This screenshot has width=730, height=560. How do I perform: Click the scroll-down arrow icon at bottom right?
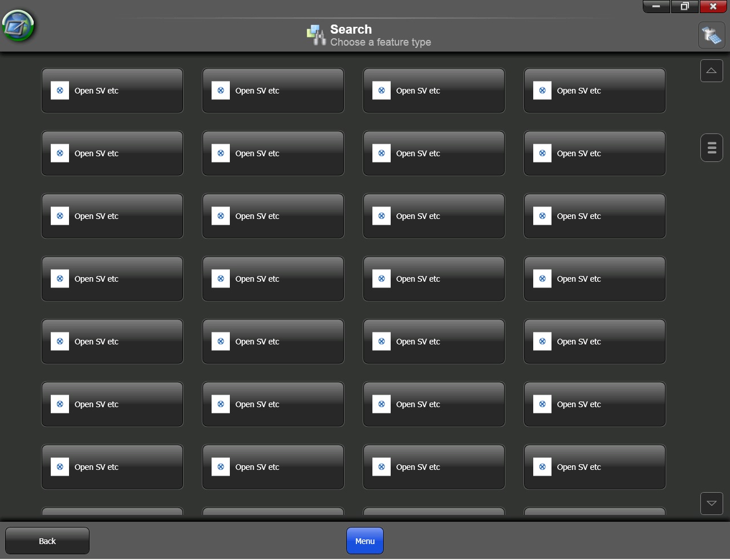click(711, 504)
